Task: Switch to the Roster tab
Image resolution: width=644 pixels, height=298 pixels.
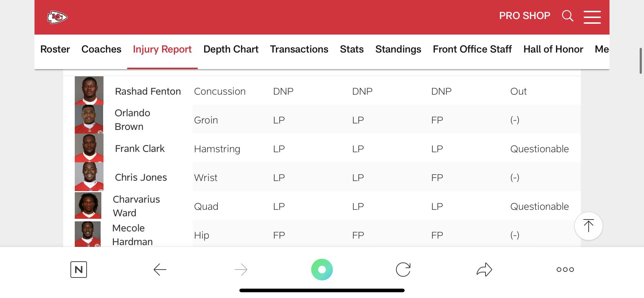Action: click(x=55, y=49)
